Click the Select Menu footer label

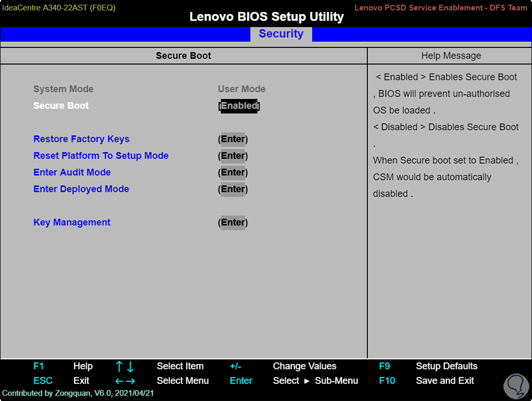coord(183,381)
